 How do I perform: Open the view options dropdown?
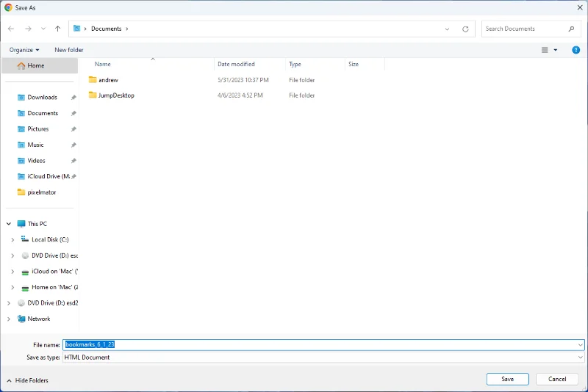tap(555, 50)
